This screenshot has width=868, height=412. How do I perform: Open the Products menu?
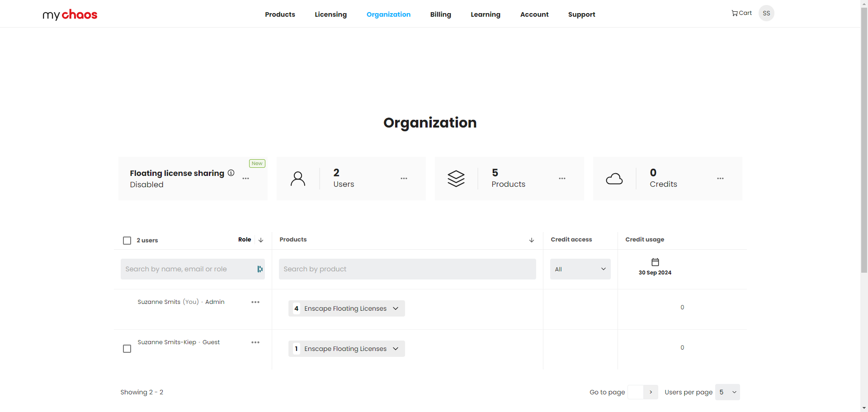[x=280, y=14]
